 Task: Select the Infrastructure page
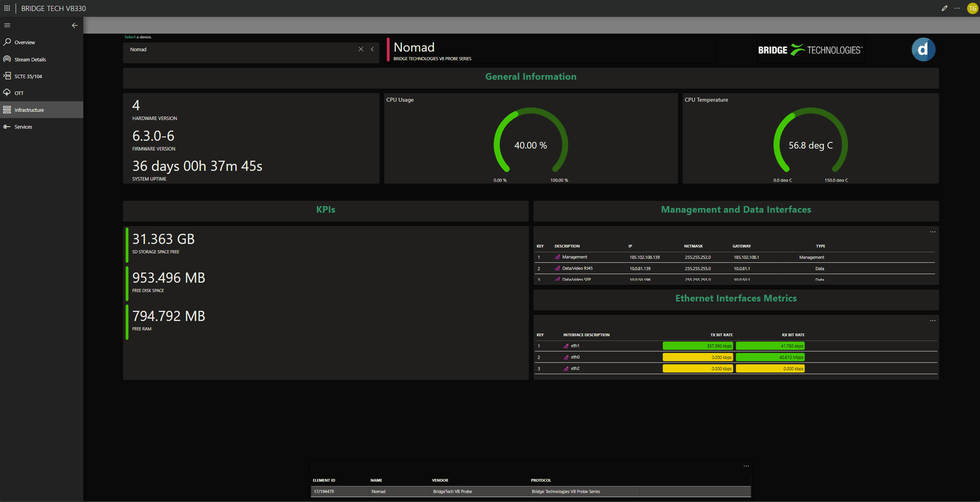(x=41, y=110)
